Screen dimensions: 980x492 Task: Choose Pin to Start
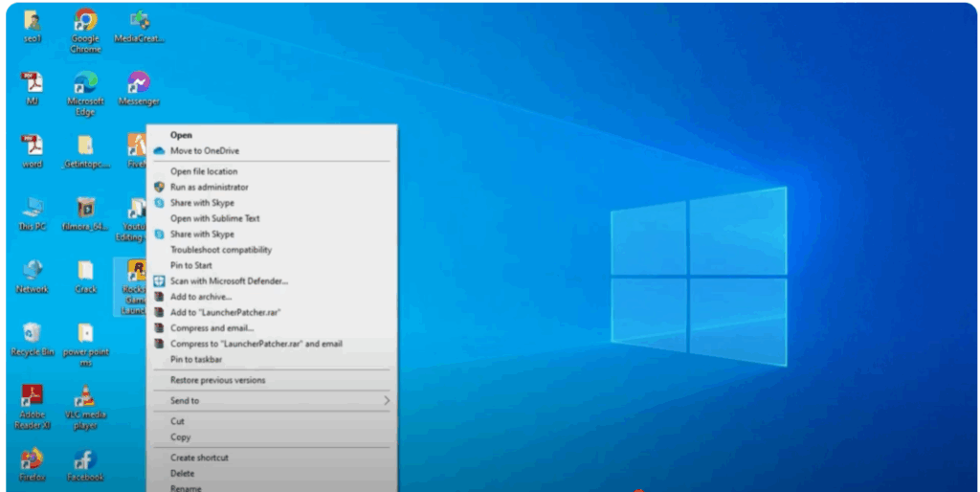[271, 265]
